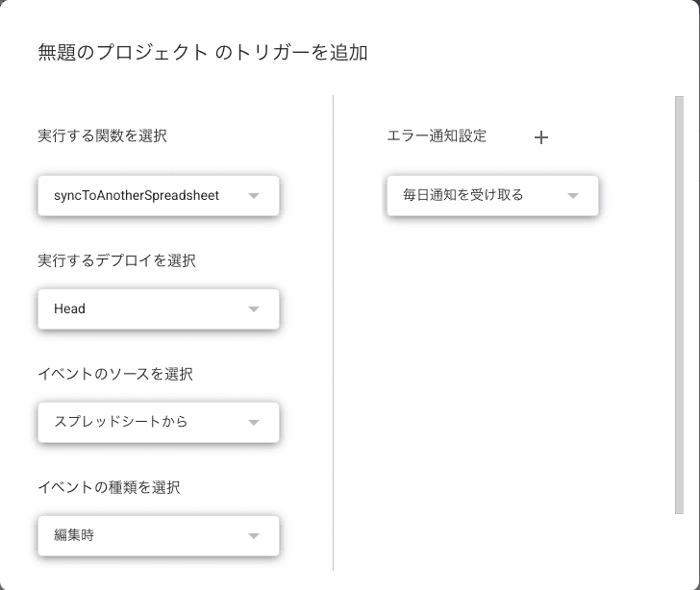Image resolution: width=700 pixels, height=590 pixels.
Task: Click the arrow icon beside 毎日通知を受け取る
Action: point(573,196)
